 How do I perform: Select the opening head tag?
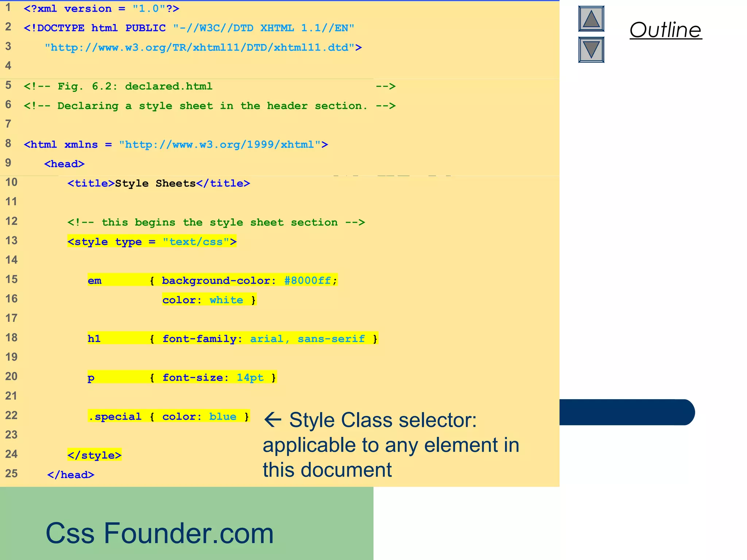pos(64,164)
